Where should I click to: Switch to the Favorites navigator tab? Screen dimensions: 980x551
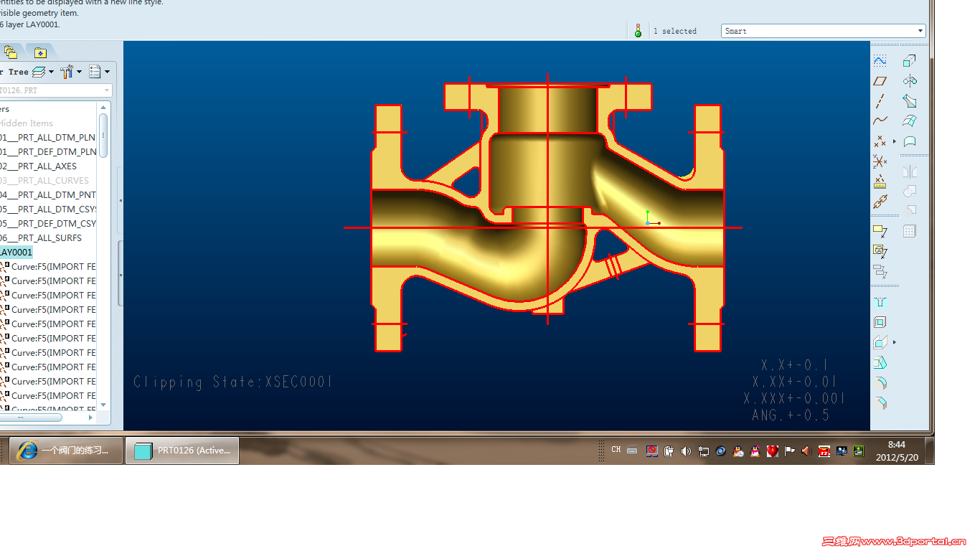[x=40, y=52]
